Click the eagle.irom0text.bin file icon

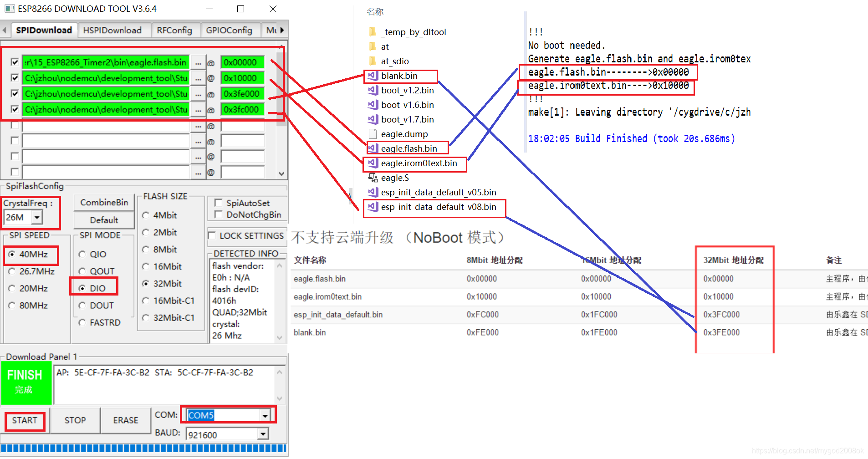[373, 163]
